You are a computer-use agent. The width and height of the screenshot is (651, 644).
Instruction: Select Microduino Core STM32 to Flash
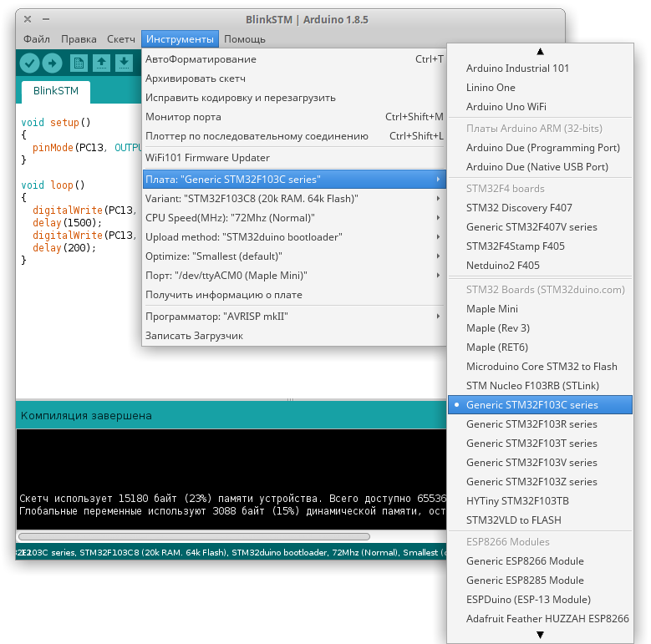(x=540, y=367)
